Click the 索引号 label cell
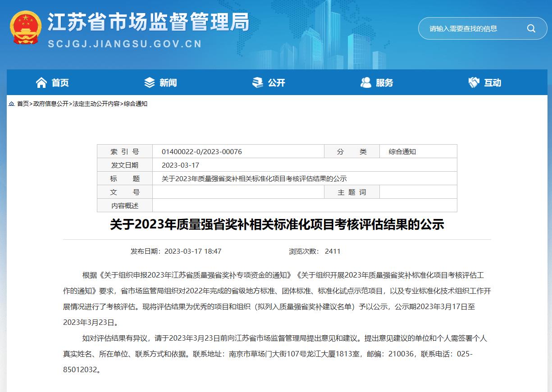This screenshot has height=392, width=552. click(x=125, y=151)
